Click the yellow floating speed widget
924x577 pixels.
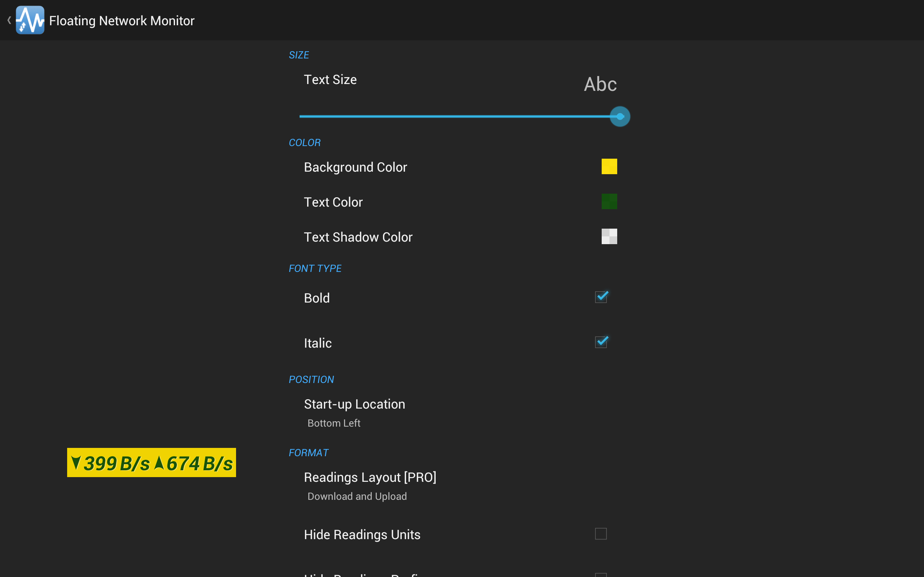[x=151, y=463]
